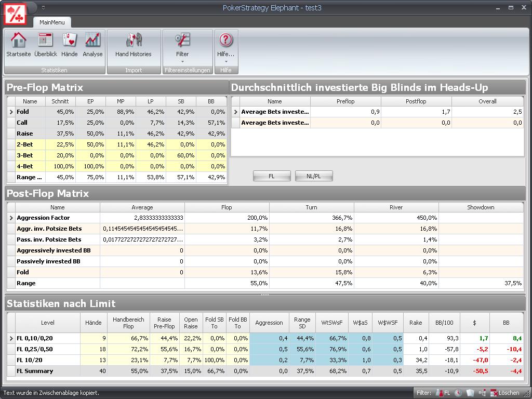Click Löschen to clear filters
This screenshot has height=399, width=532.
(505, 393)
